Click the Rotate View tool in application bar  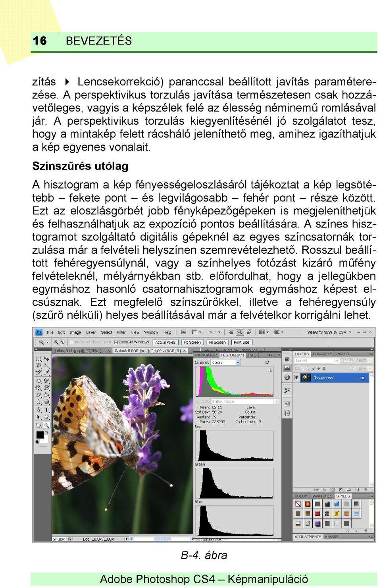click(x=249, y=332)
